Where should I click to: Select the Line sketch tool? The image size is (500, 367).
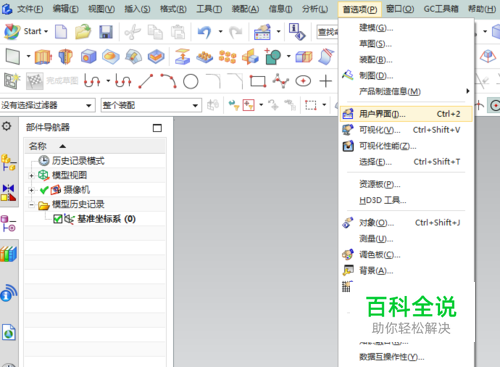(146, 81)
